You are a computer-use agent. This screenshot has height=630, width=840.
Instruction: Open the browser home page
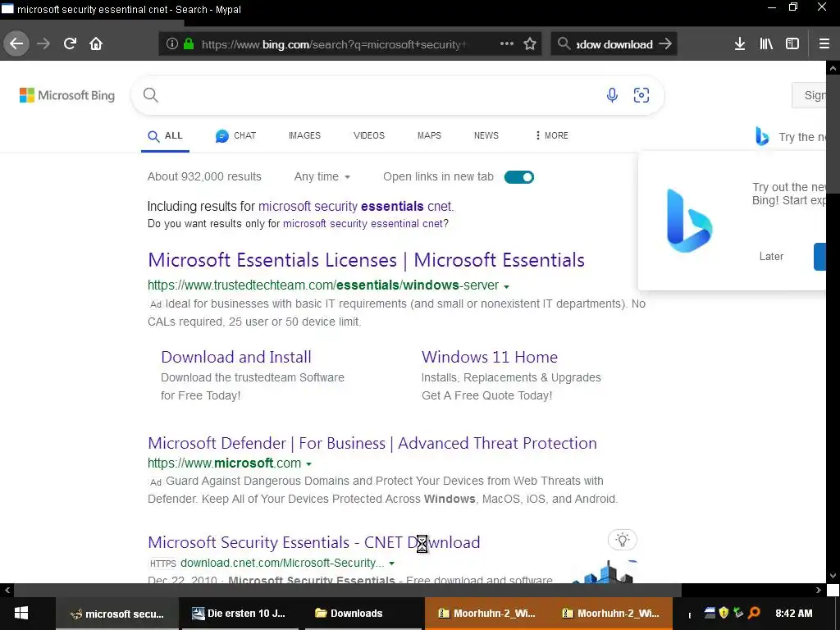[x=96, y=43]
